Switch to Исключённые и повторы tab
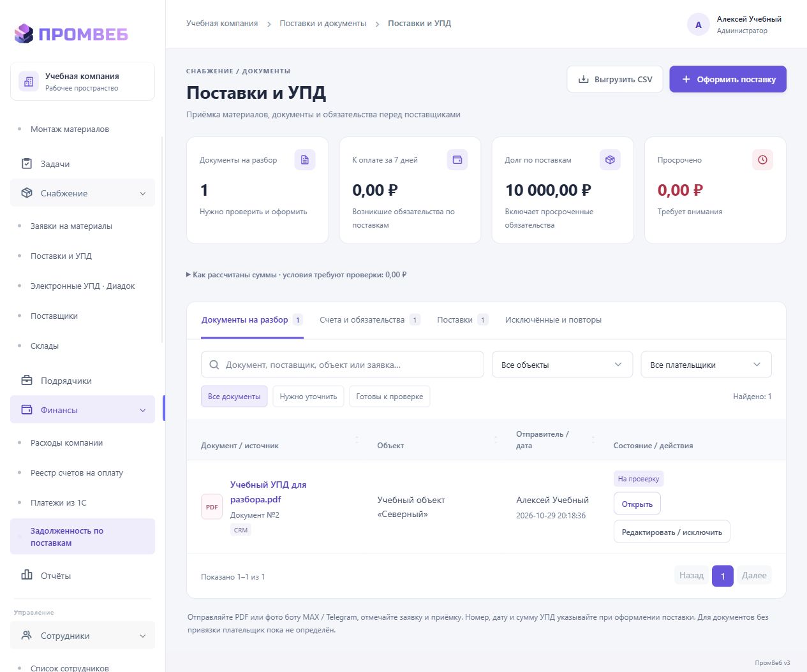The height and width of the screenshot is (672, 807). coord(553,320)
